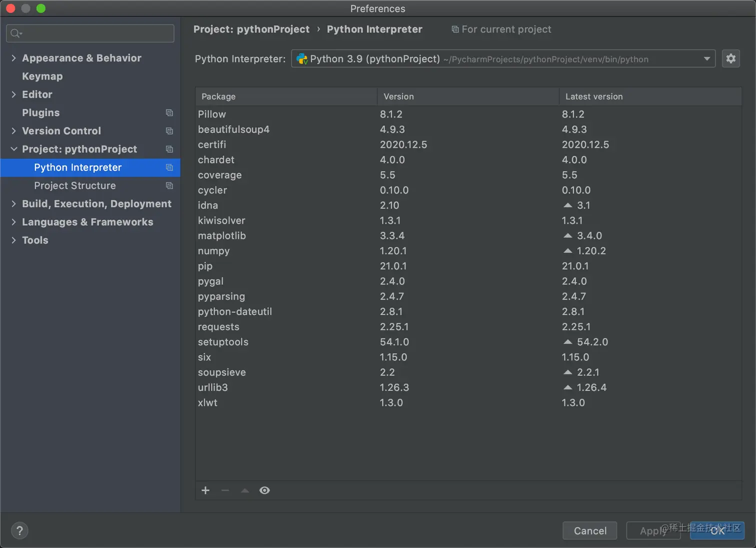Image resolution: width=756 pixels, height=548 pixels.
Task: Open interpreter settings with the gear icon
Action: pos(730,59)
